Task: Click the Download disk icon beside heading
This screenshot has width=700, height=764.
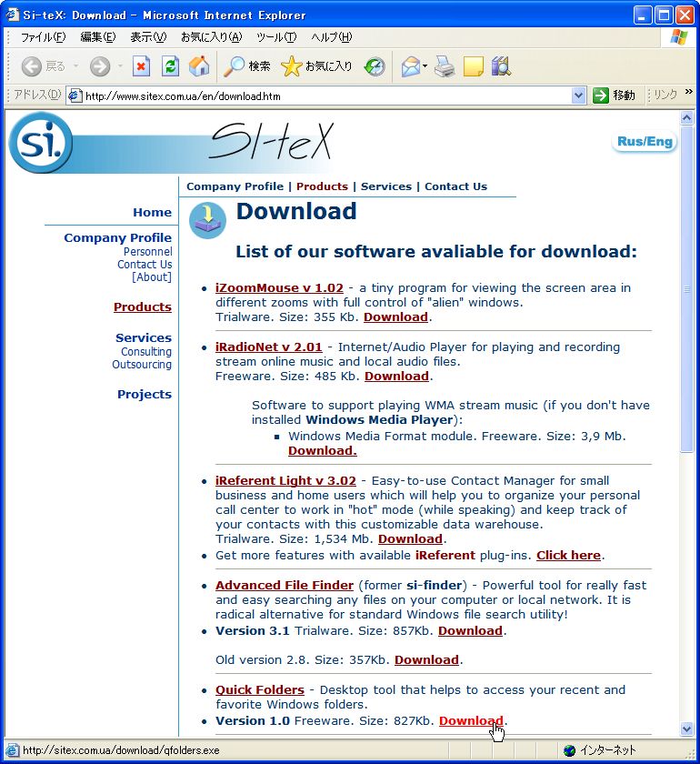Action: (207, 220)
